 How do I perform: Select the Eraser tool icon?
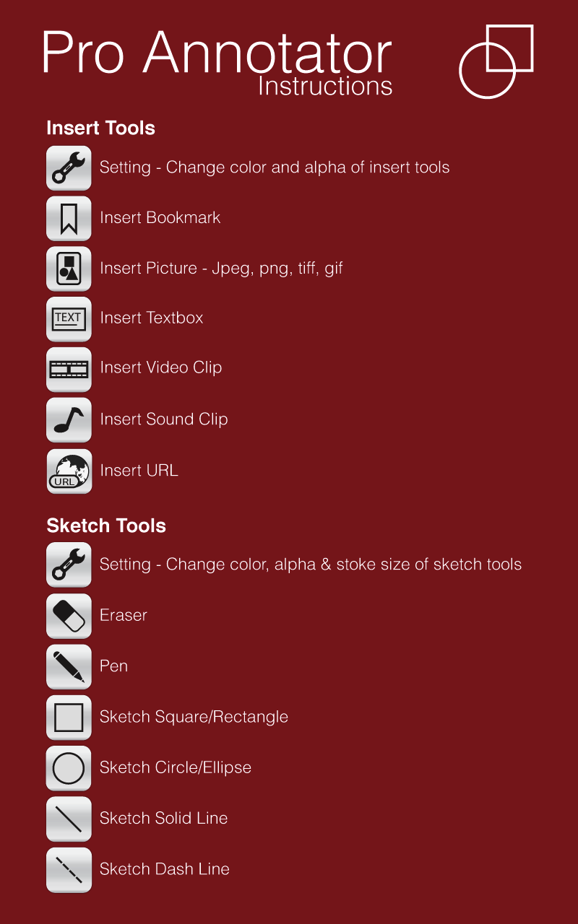[69, 616]
